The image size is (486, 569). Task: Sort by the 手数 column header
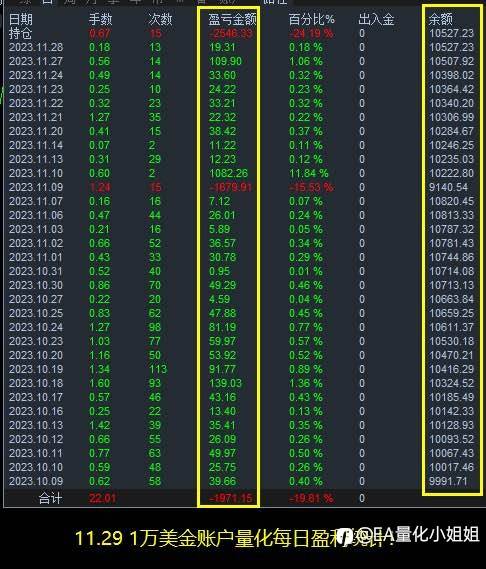(101, 19)
